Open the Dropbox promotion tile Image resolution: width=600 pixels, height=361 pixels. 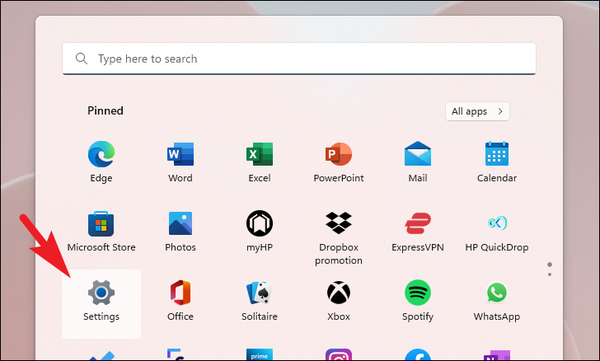(x=339, y=237)
